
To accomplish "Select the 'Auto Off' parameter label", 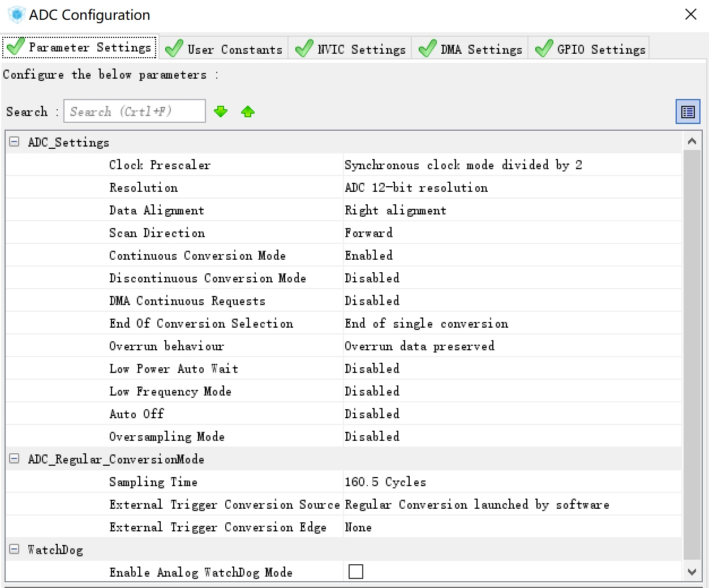I will pyautogui.click(x=136, y=414).
